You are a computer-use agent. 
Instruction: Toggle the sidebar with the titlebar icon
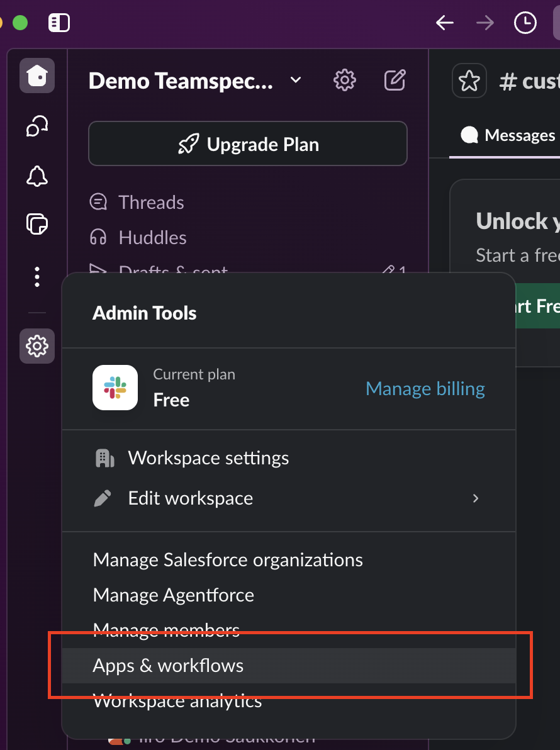pos(59,23)
